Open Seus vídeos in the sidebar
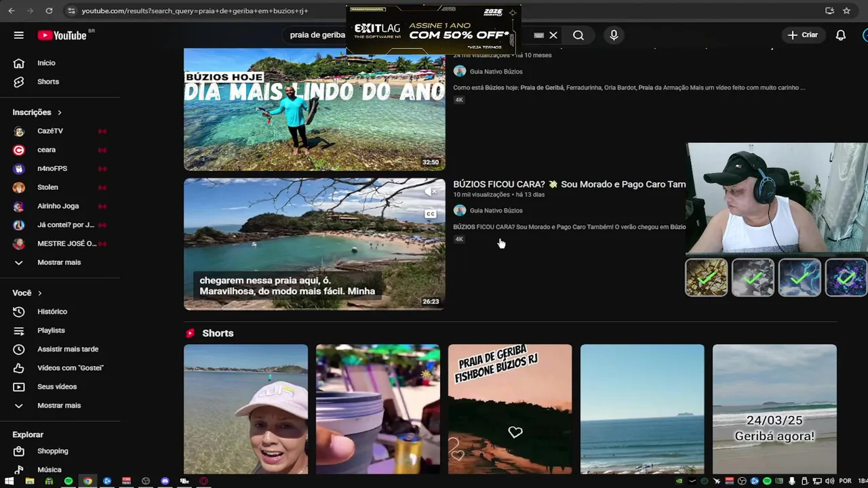The height and width of the screenshot is (488, 868). 57,386
